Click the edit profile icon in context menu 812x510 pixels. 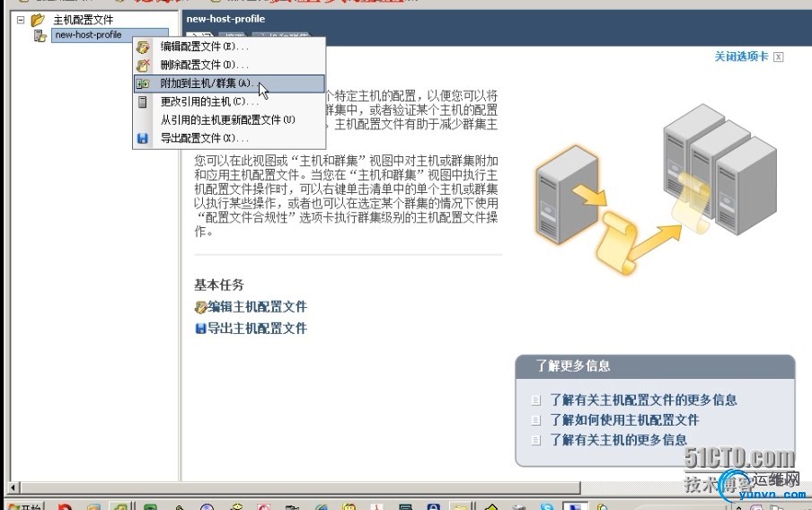(x=143, y=47)
